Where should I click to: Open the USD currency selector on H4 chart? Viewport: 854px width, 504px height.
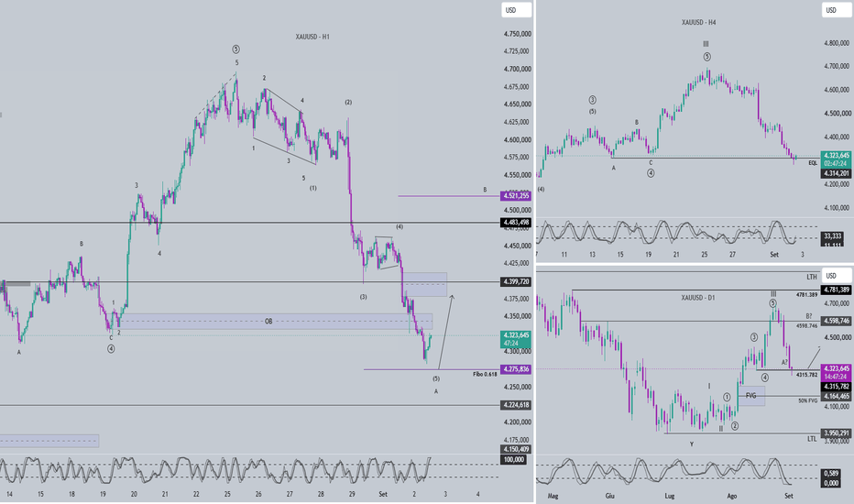(x=836, y=10)
